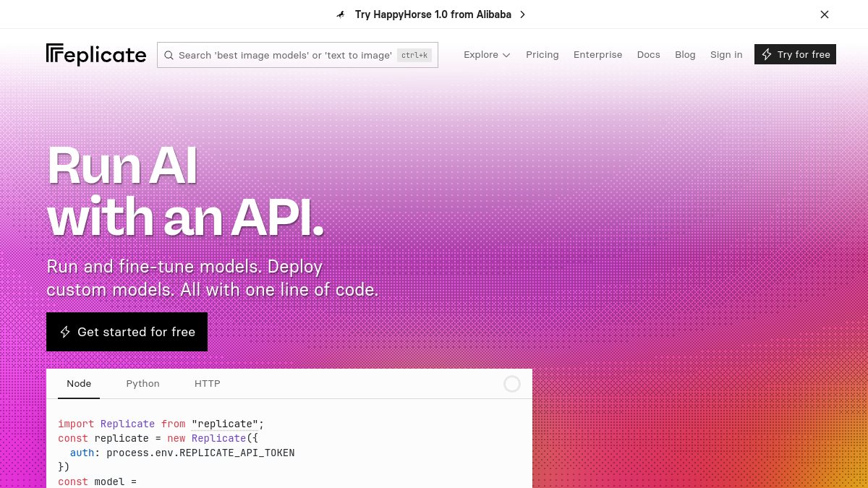Screen dimensions: 868x488
Task: Open Try HappyHorse 1.0 from Alibaba link
Action: [x=433, y=14]
